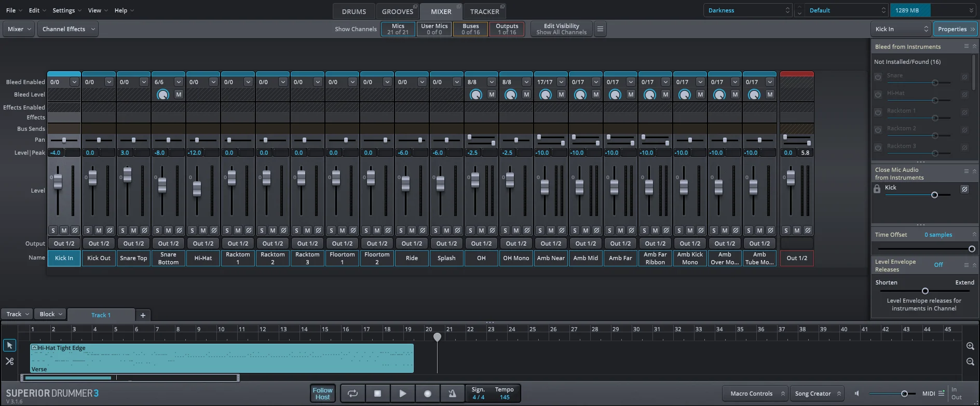The image size is (980, 406).
Task: Solo the Kick In channel
Action: click(x=53, y=230)
